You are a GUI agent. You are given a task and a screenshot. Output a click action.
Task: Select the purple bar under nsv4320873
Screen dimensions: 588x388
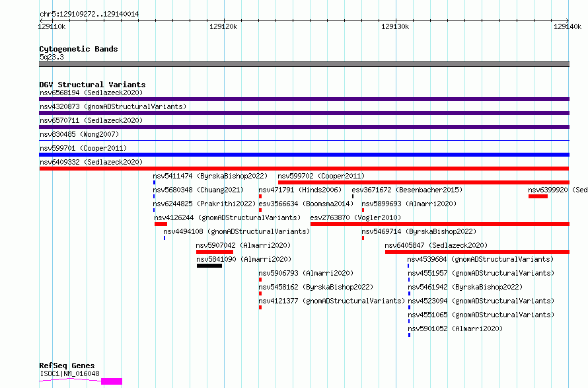click(x=304, y=113)
